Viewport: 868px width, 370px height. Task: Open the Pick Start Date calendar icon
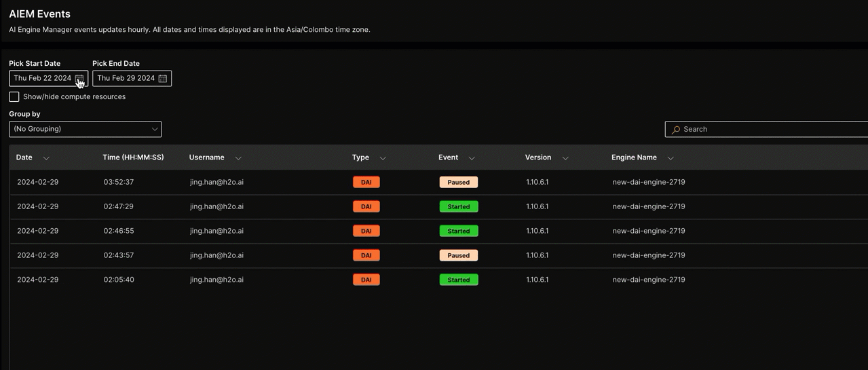(79, 79)
